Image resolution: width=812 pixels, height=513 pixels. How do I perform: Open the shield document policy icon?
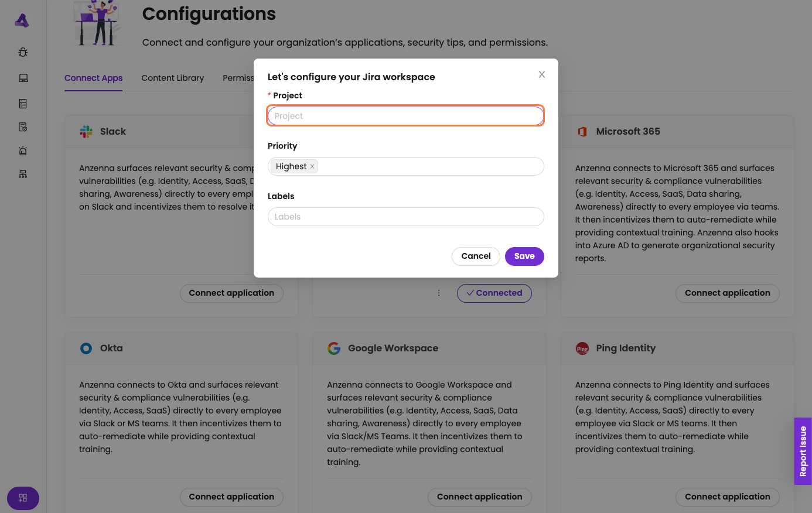point(23,127)
